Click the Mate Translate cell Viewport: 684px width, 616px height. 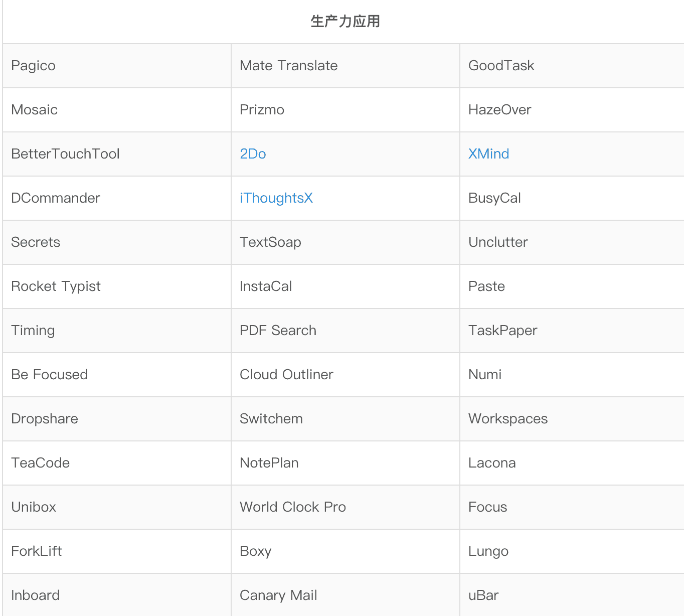tap(289, 66)
